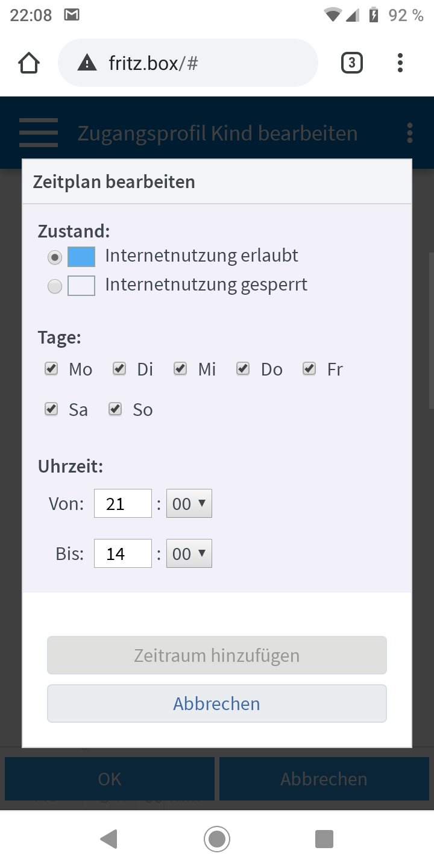Toggle the Sa day checkbox
Image resolution: width=434 pixels, height=868 pixels.
(51, 409)
